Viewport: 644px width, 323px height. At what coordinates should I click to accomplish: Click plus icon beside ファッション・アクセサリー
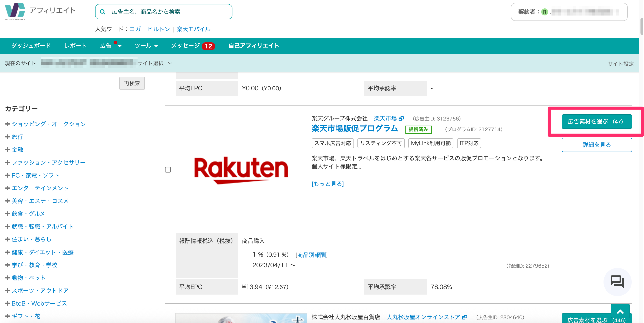click(x=7, y=162)
